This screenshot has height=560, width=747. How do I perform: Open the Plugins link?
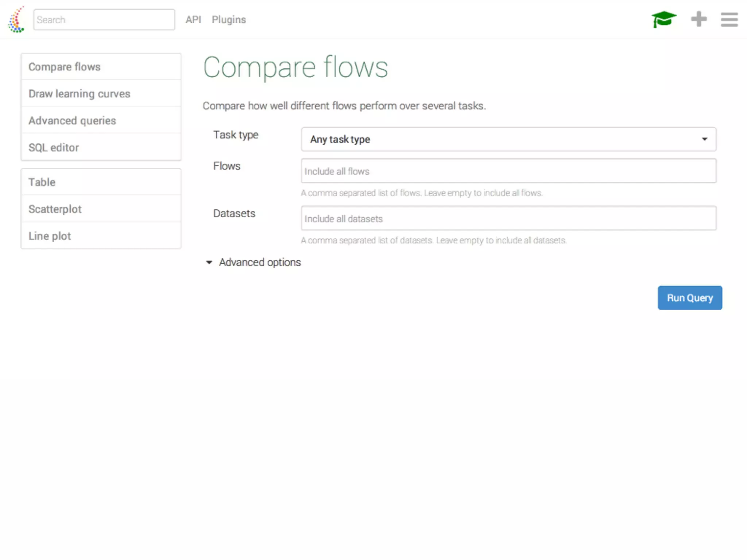(x=229, y=20)
